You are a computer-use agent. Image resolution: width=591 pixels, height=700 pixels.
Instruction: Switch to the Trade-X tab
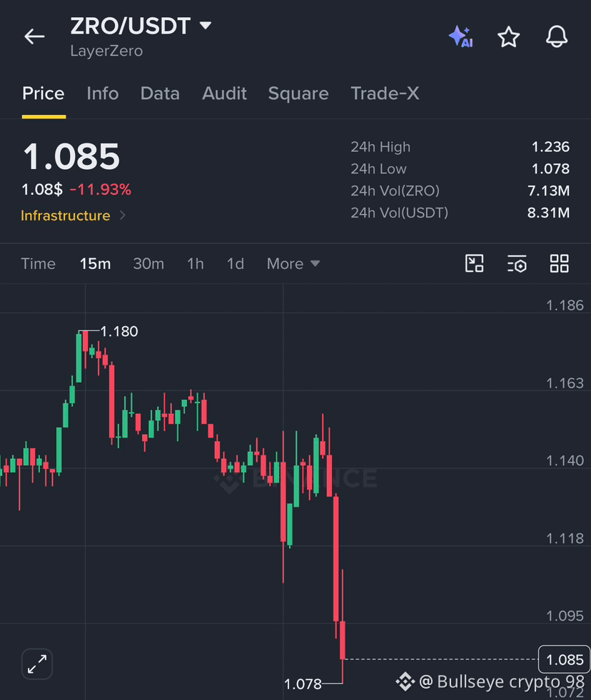click(385, 93)
